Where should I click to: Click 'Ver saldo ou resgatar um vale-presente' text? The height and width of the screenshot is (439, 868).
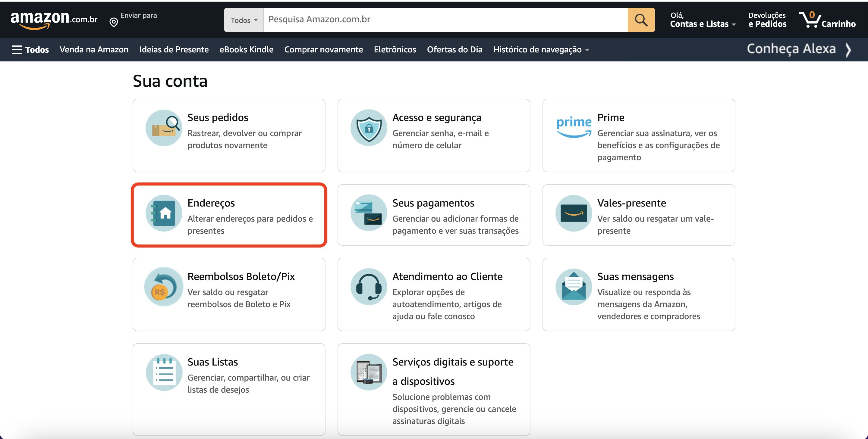coord(656,225)
